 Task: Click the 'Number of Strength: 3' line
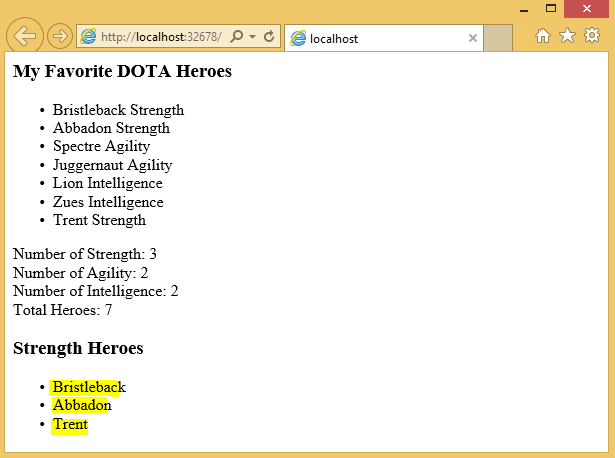(85, 254)
